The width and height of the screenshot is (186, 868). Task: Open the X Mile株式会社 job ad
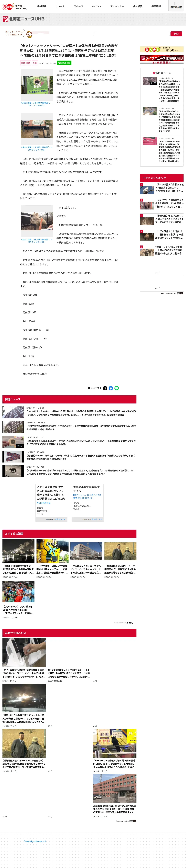pos(51,502)
